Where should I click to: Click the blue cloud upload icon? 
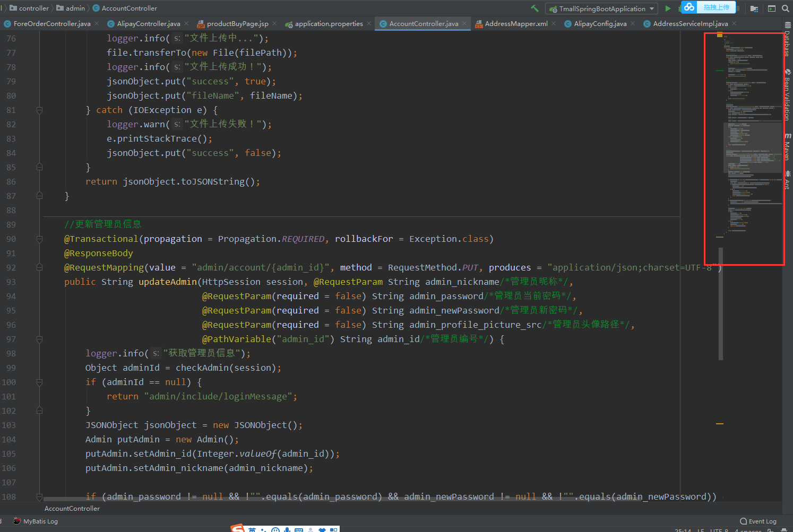point(689,7)
